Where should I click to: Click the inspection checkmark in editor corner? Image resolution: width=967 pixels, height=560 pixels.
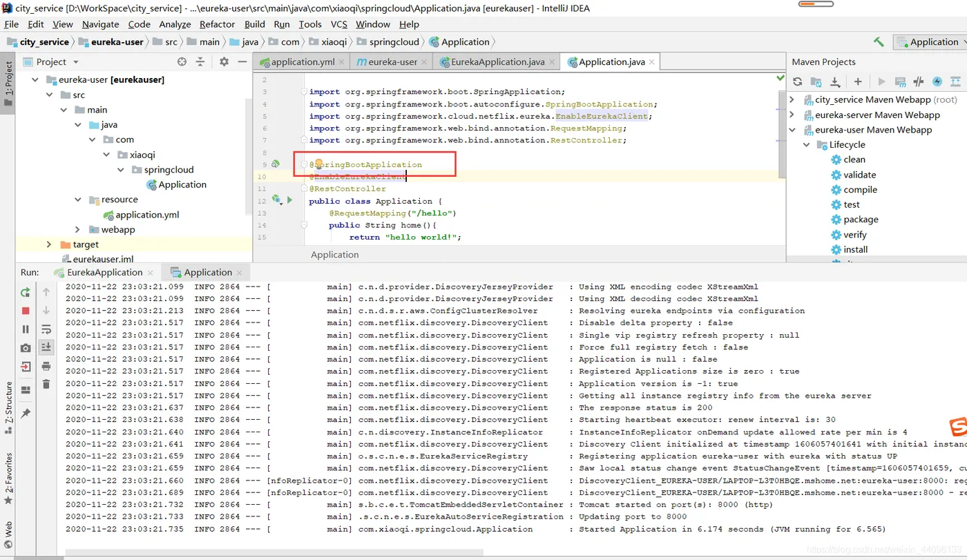coord(781,79)
